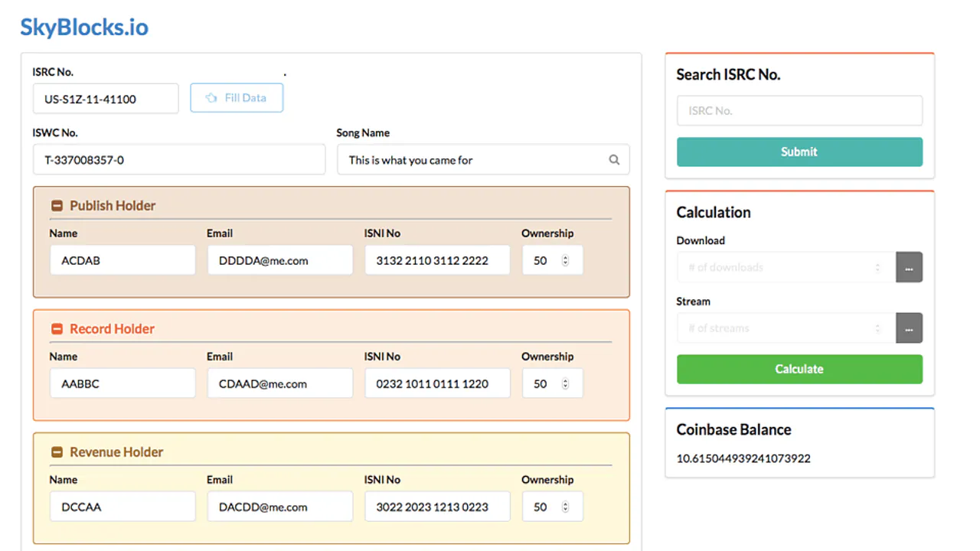
Task: Edit Publish Holder email DDDDA@me.com
Action: [x=280, y=260]
